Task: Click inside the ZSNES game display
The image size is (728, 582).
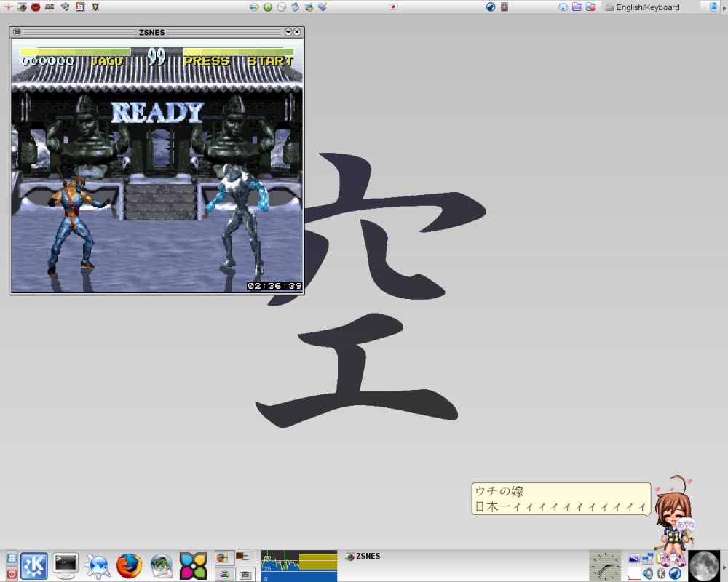Action: click(x=157, y=166)
